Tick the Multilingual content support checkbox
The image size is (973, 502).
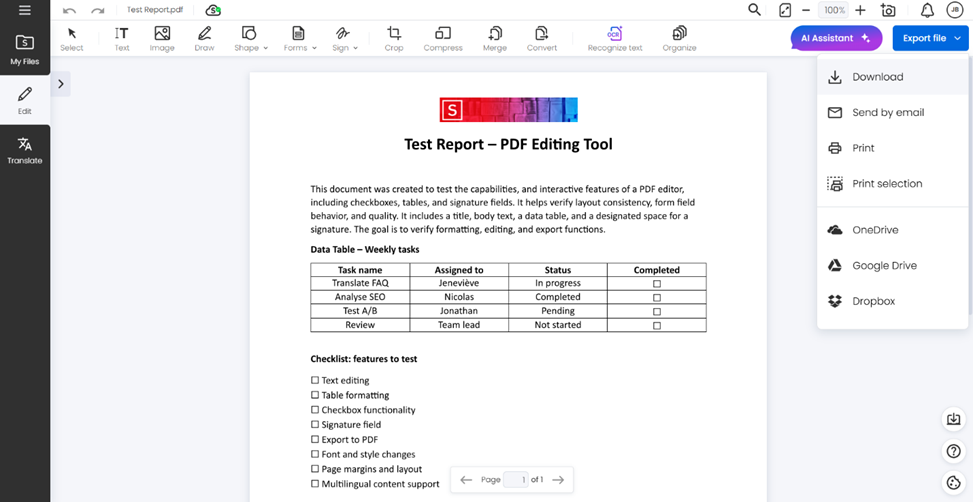(x=315, y=484)
